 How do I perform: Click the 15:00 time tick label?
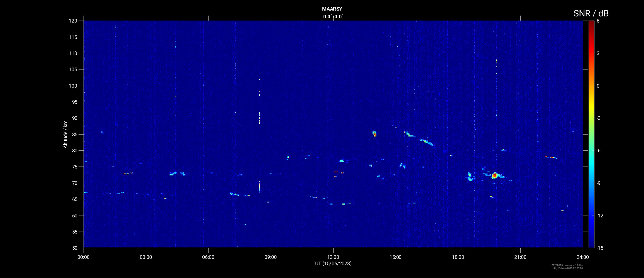tap(395, 257)
